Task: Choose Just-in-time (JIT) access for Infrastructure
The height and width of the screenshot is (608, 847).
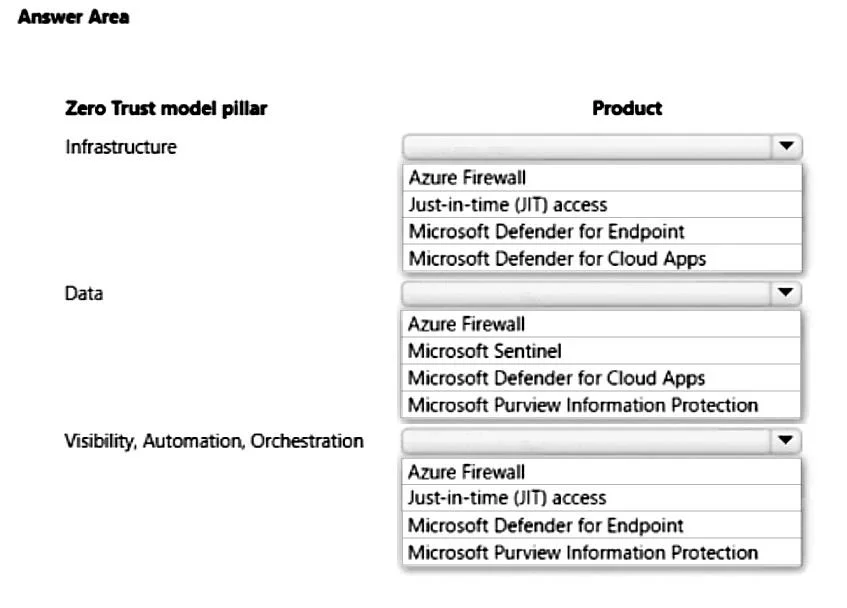Action: (x=602, y=205)
